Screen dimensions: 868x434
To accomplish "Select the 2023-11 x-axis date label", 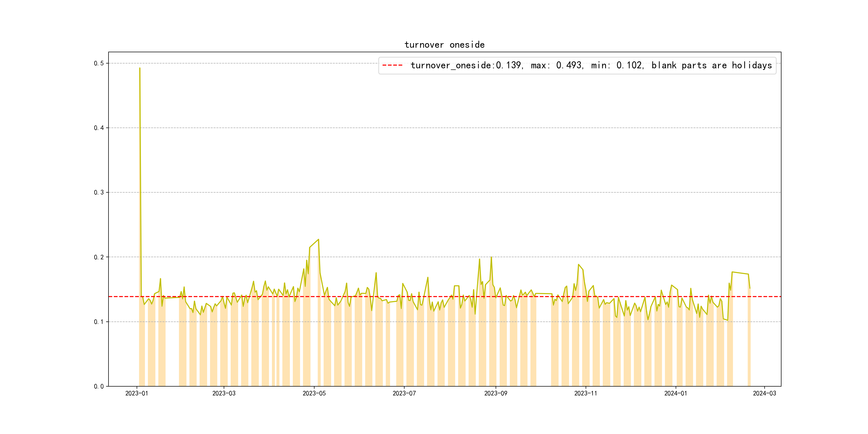I will pos(586,393).
